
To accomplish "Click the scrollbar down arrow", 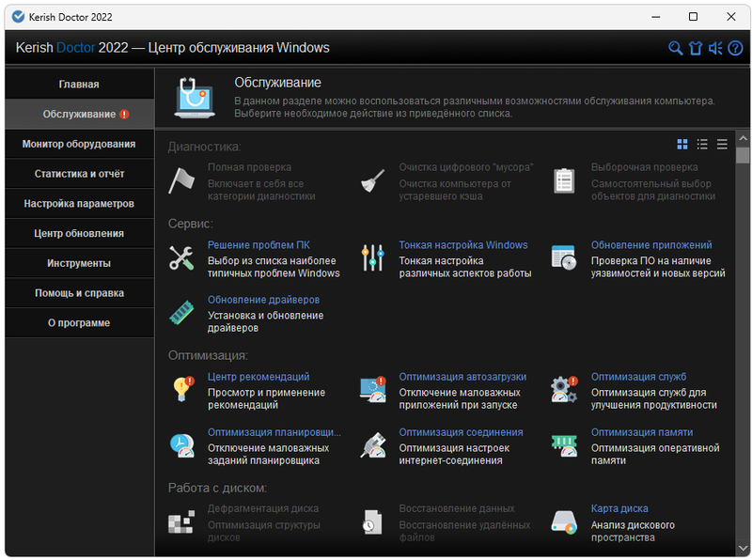I will tap(743, 548).
